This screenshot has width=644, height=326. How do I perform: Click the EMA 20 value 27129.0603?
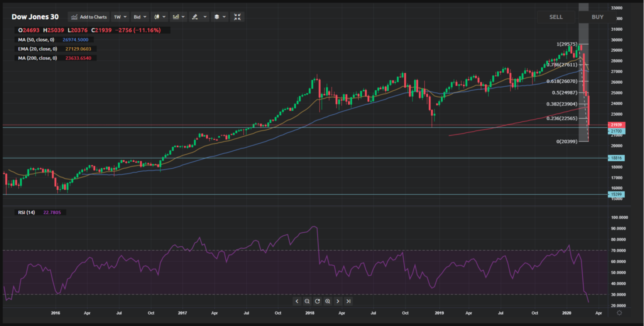click(x=78, y=49)
